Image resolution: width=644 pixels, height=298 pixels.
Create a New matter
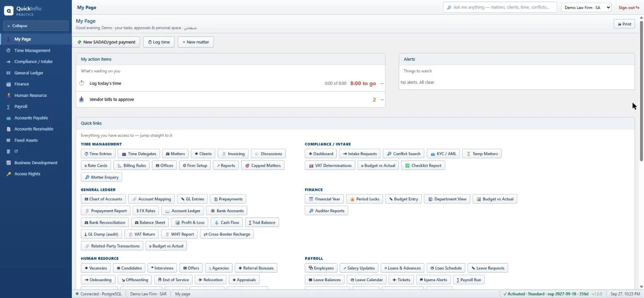pos(195,42)
